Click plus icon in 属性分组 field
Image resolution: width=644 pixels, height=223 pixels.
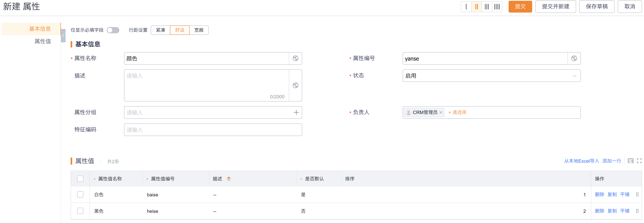point(296,113)
